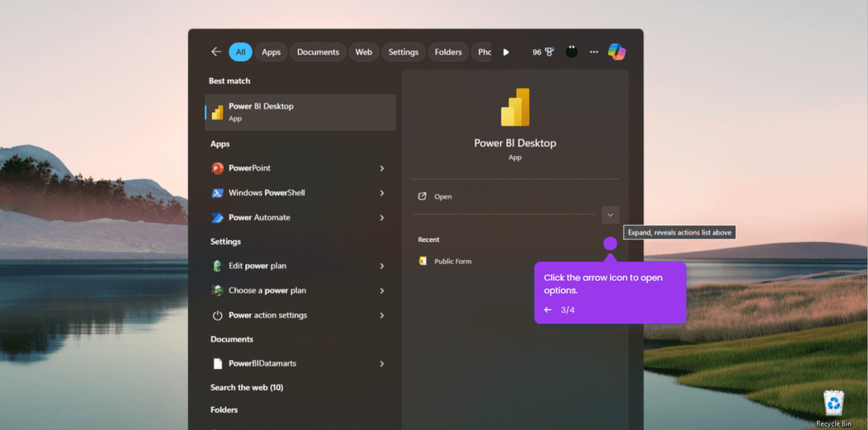The width and height of the screenshot is (868, 430).
Task: Click the Edit power plan battery icon
Action: (218, 266)
